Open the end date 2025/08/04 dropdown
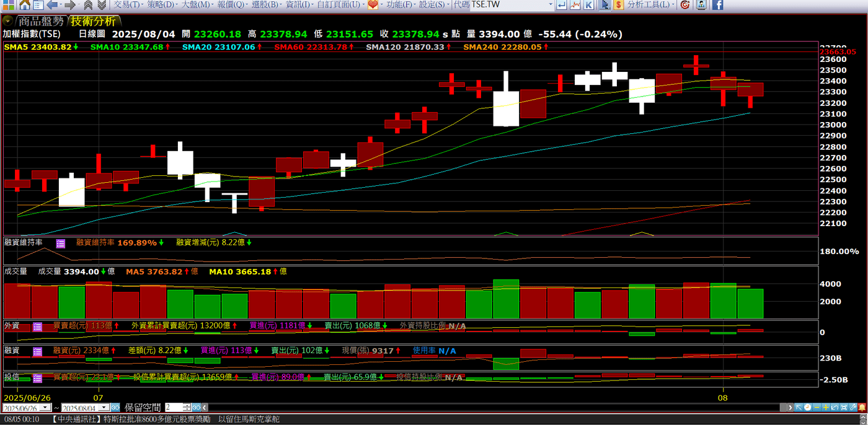The height and width of the screenshot is (425, 868). coord(105,408)
